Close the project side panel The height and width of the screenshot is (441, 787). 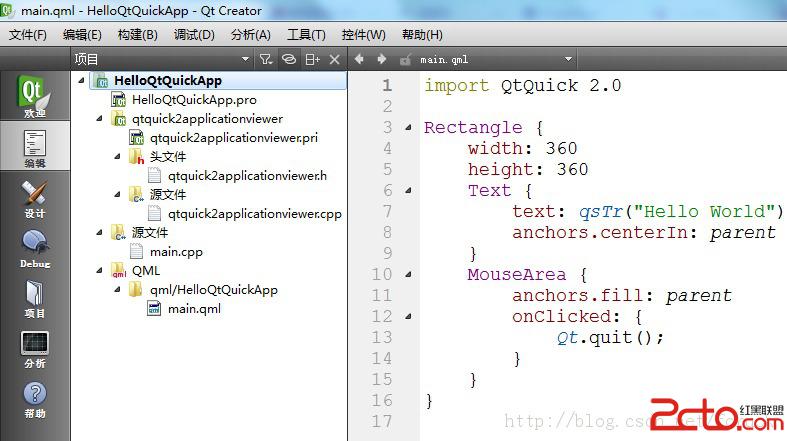point(334,60)
